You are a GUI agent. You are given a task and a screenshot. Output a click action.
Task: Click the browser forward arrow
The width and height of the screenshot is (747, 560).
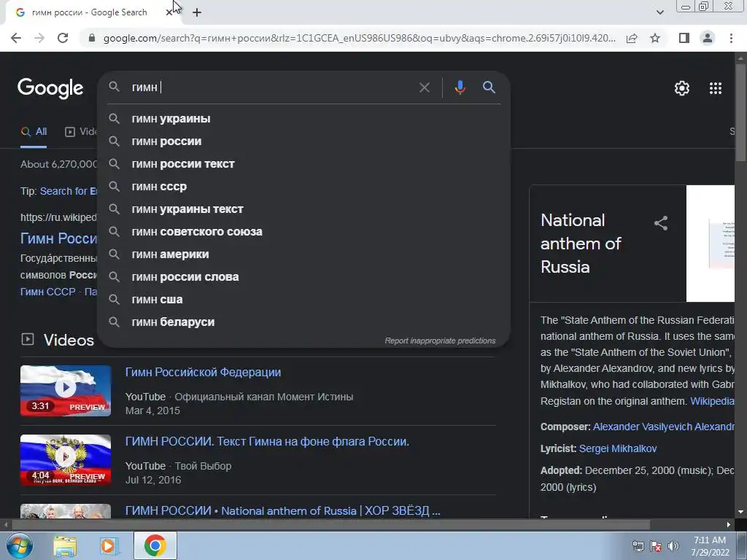[39, 38]
